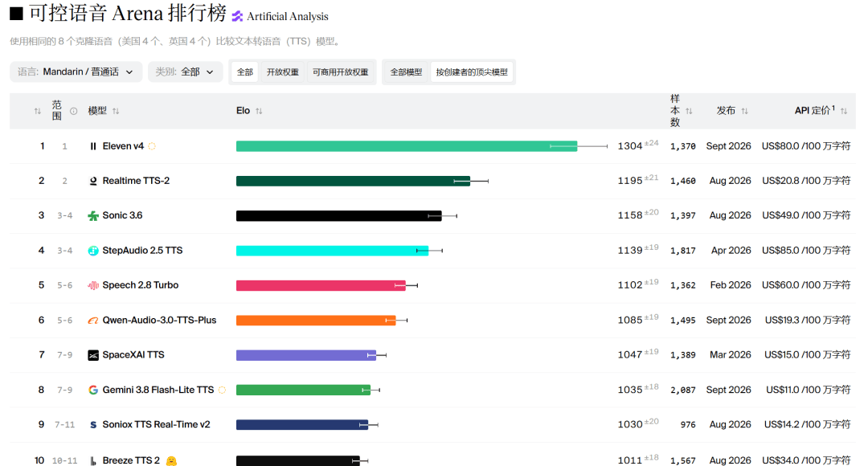
Task: Open the Qwen-Audio-3.0-TTS-Plus model link
Action: pos(159,321)
